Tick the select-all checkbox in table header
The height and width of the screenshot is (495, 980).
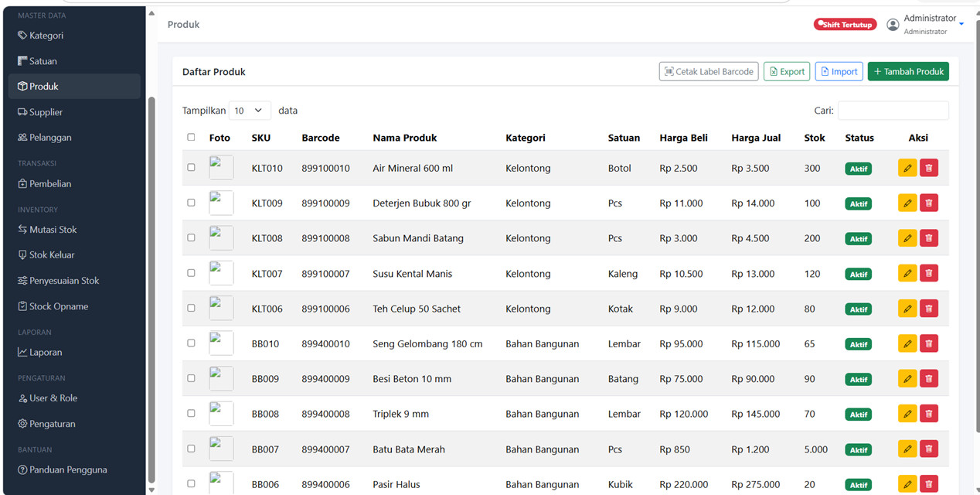coord(191,138)
